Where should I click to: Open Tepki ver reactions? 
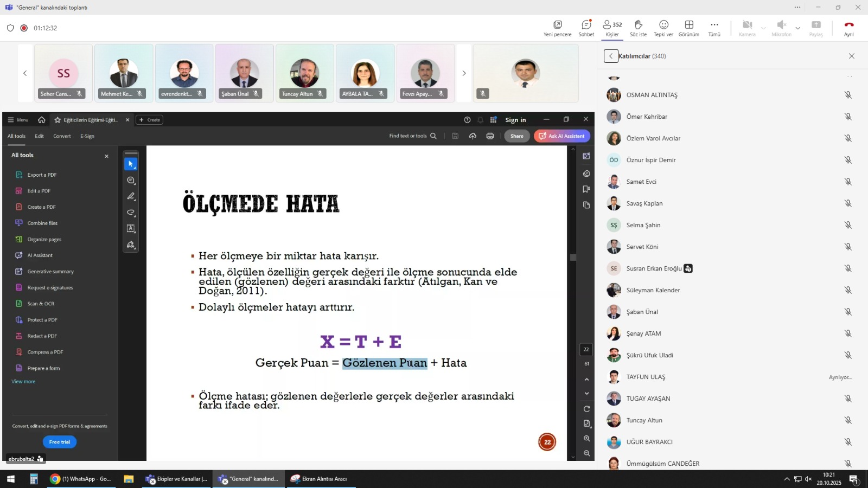663,28
